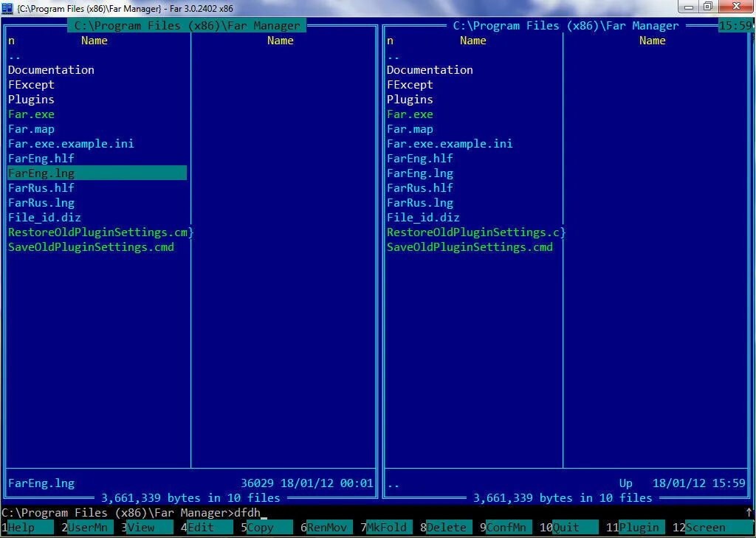Click left panel status line showing FarEng.lng
The height and width of the screenshot is (538, 756).
click(x=191, y=483)
